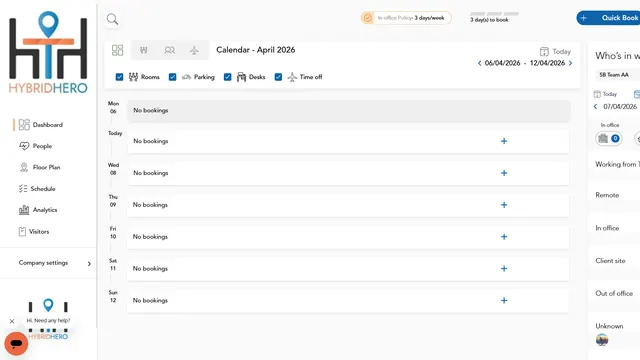Screen dimensions: 640x360
Task: Click the People heartbeat icon in sidebar
Action: coord(24,146)
